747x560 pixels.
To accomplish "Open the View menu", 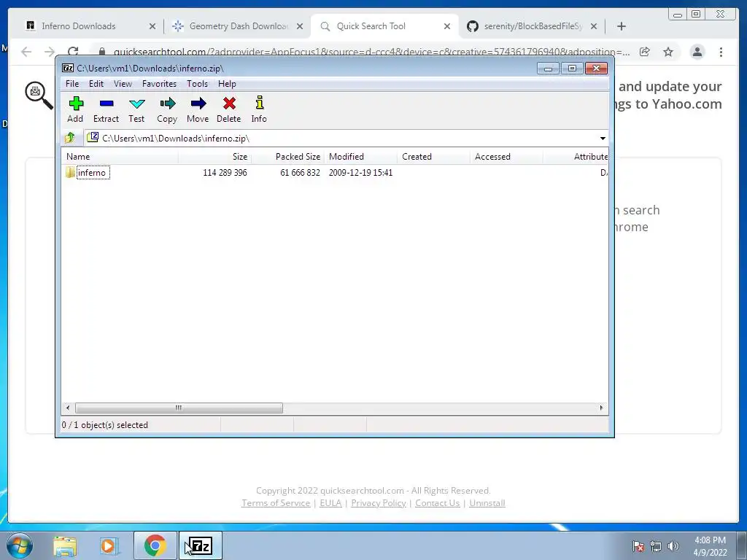I will pyautogui.click(x=123, y=84).
